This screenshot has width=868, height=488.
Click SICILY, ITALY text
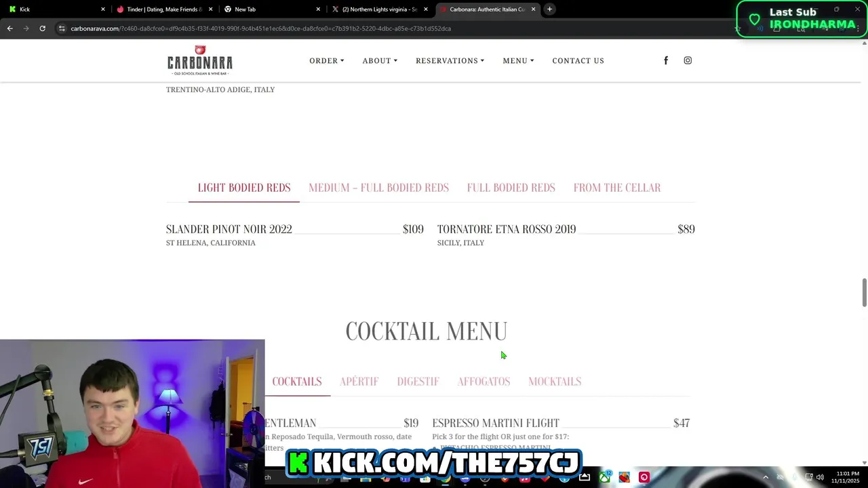tap(460, 243)
